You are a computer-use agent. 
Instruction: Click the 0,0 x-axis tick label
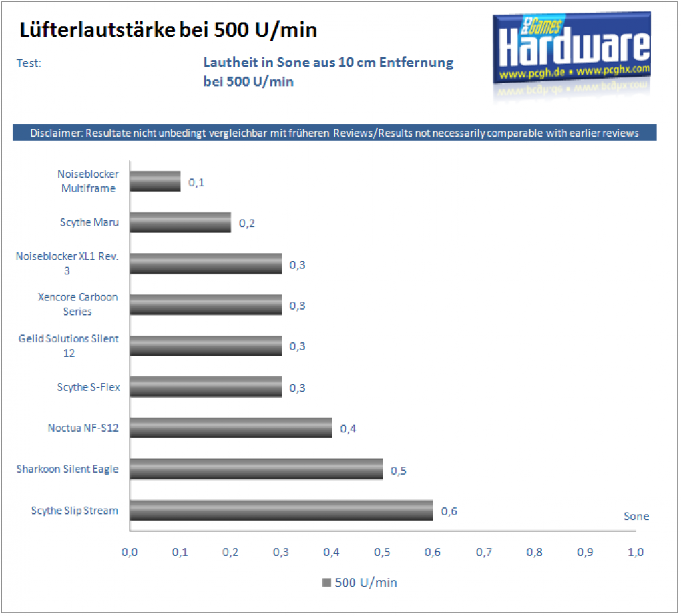pos(130,553)
